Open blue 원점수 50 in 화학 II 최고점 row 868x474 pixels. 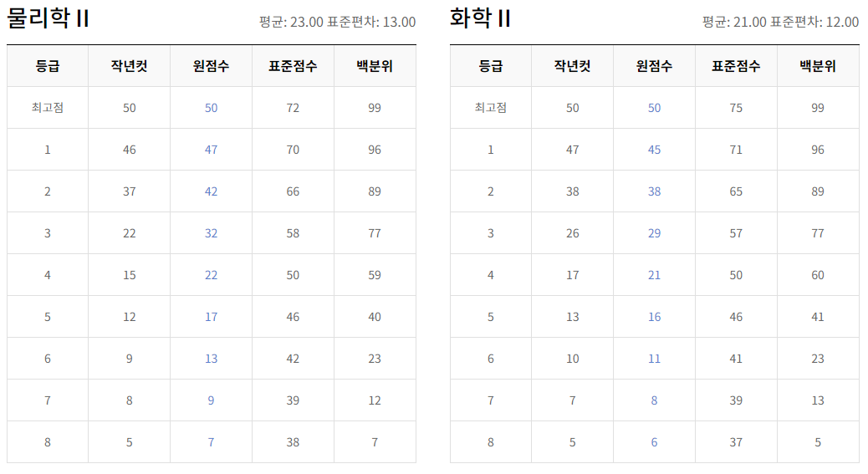tap(654, 108)
